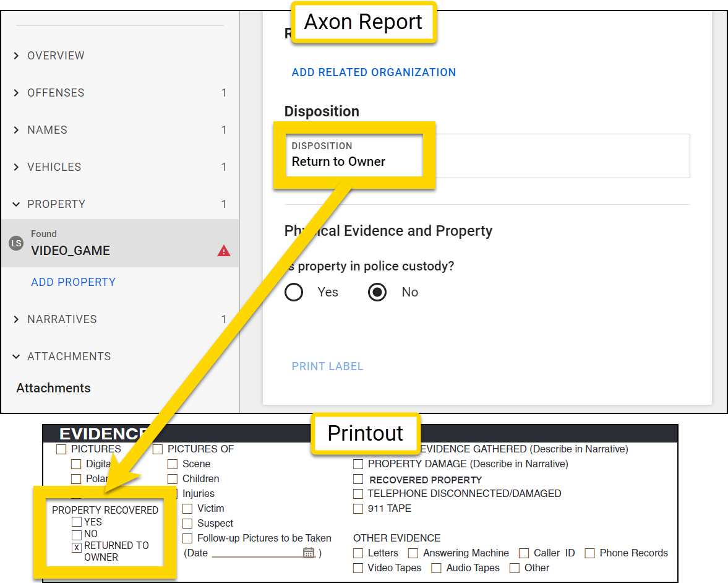The image size is (728, 583).
Task: Click the LS avatar icon beside Found property
Action: (x=16, y=243)
